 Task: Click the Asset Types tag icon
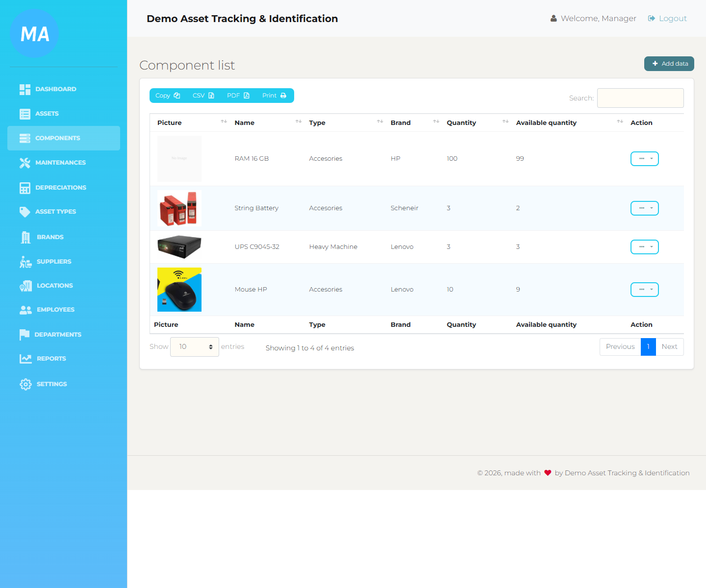(x=25, y=212)
